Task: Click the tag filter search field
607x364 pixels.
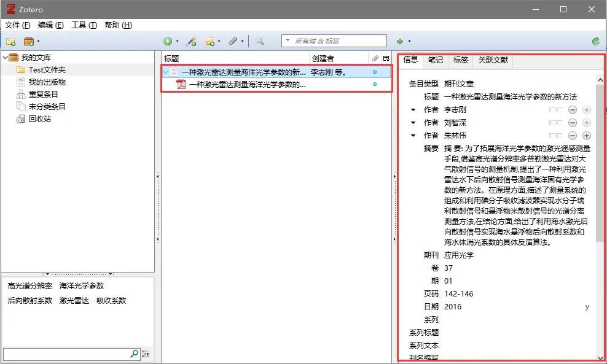Action: (71, 354)
